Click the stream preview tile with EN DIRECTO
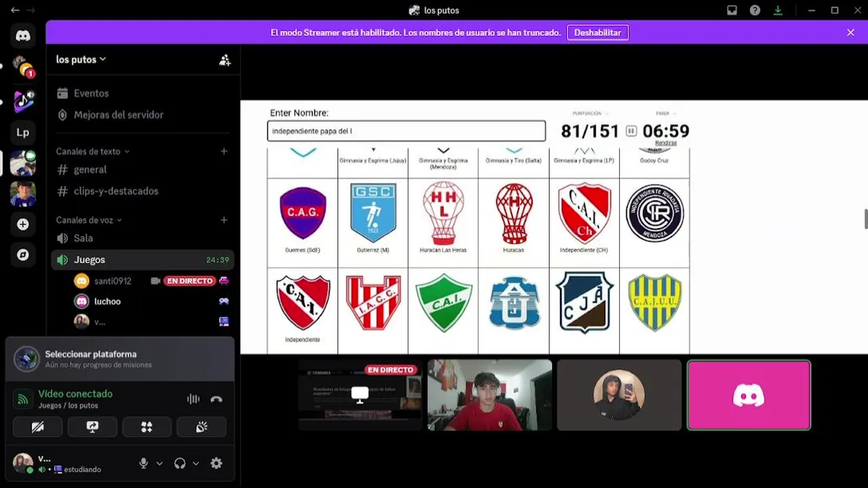 click(359, 395)
